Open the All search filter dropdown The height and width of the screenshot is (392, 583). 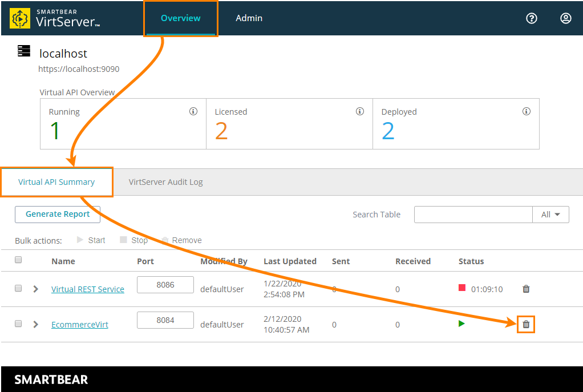pyautogui.click(x=550, y=215)
